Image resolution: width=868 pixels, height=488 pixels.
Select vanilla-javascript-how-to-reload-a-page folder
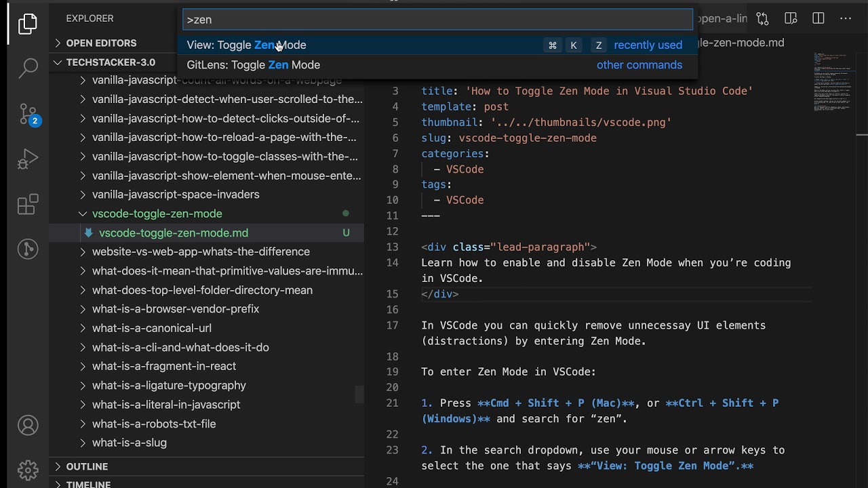click(224, 137)
